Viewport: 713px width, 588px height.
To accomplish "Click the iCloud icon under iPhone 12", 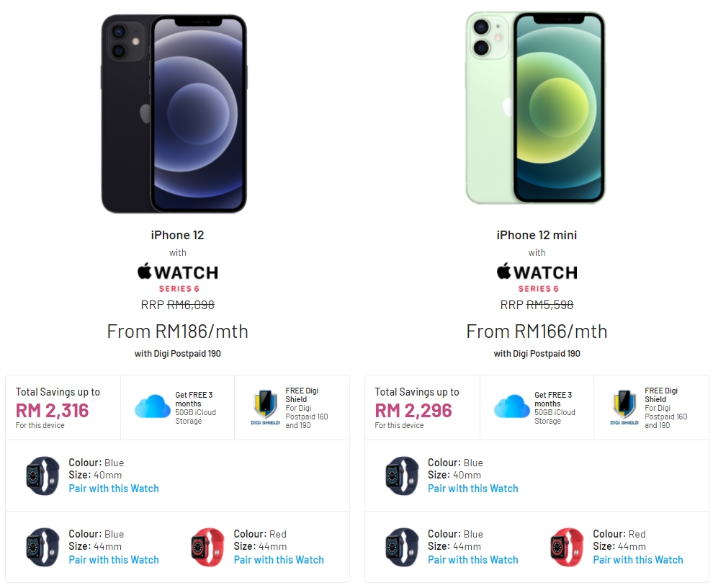I will click(x=153, y=407).
